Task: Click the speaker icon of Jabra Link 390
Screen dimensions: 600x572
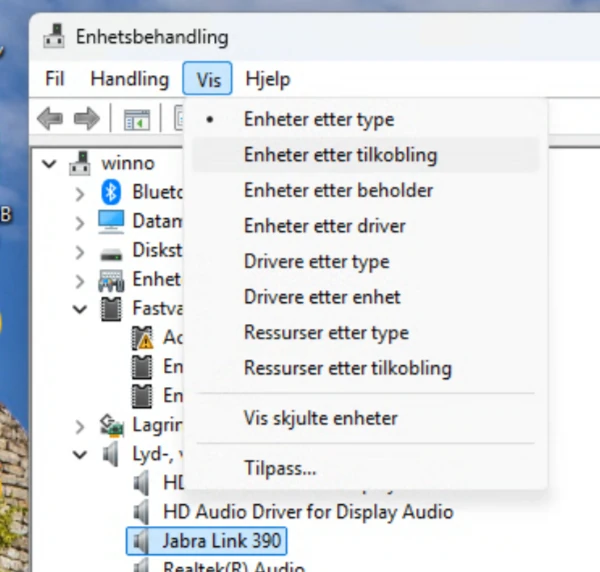Action: (x=142, y=541)
